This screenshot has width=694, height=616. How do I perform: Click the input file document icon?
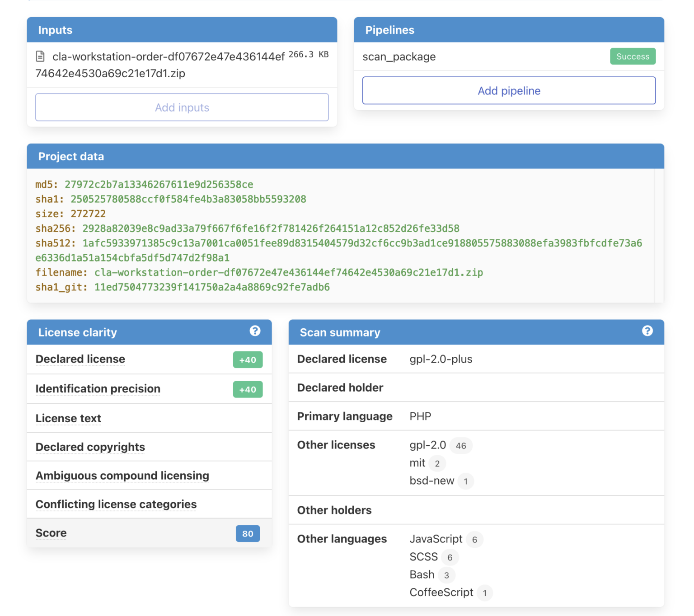40,56
